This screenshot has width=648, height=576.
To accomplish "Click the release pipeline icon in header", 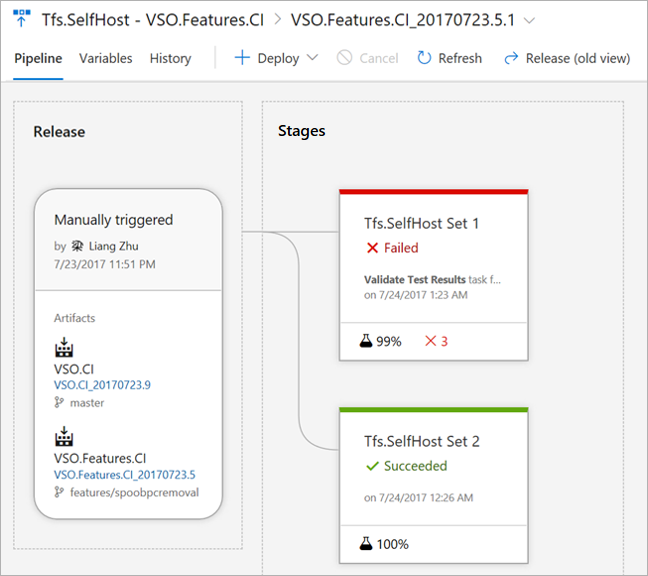I will click(x=21, y=19).
